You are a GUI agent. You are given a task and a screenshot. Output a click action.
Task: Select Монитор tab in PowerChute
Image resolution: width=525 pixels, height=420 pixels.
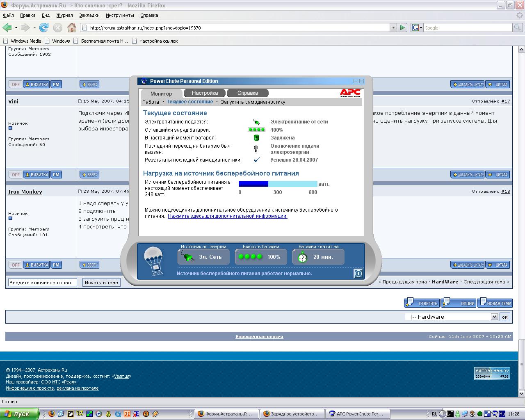(161, 94)
